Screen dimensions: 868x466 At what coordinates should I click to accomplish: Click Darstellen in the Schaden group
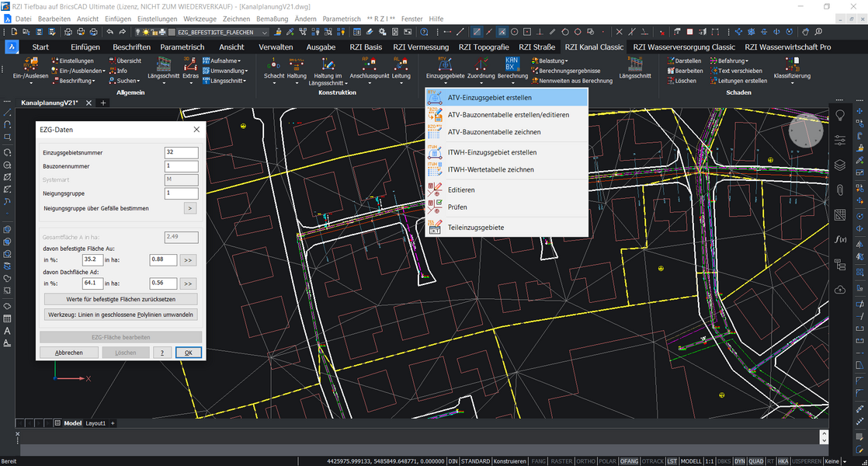(684, 61)
